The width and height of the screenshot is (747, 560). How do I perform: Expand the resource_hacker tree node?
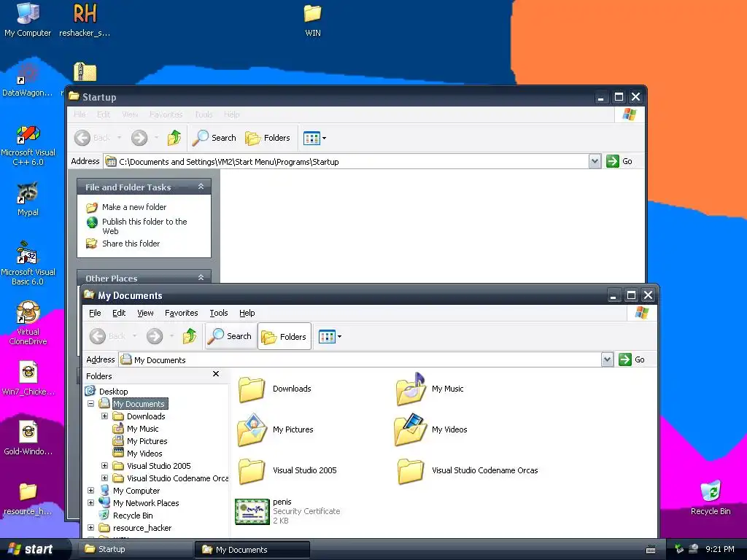click(x=90, y=528)
